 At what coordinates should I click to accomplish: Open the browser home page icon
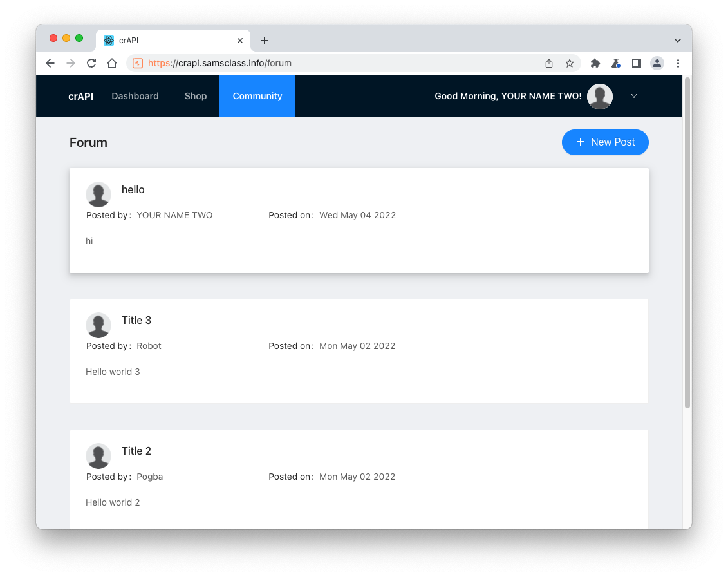[112, 63]
